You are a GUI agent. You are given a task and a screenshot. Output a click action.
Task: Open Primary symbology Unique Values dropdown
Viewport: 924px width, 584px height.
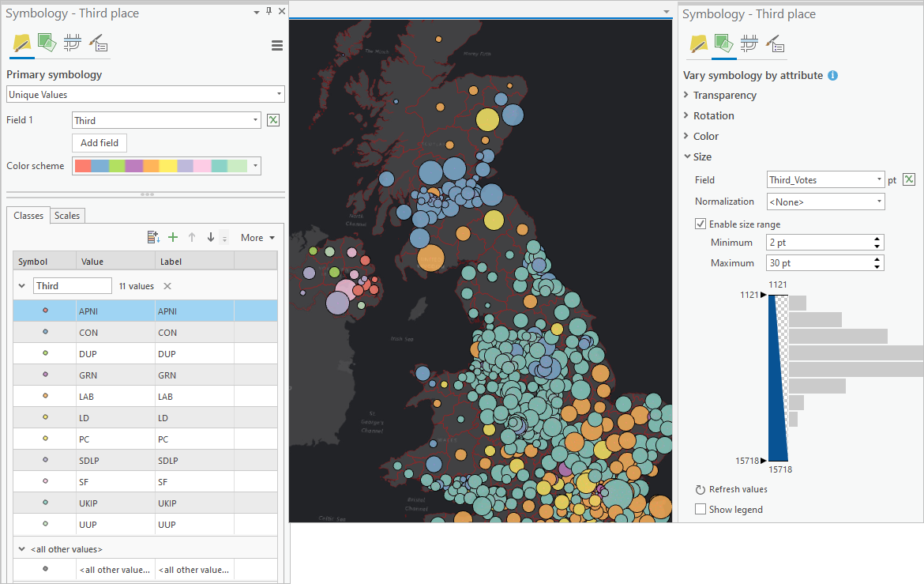pos(145,95)
